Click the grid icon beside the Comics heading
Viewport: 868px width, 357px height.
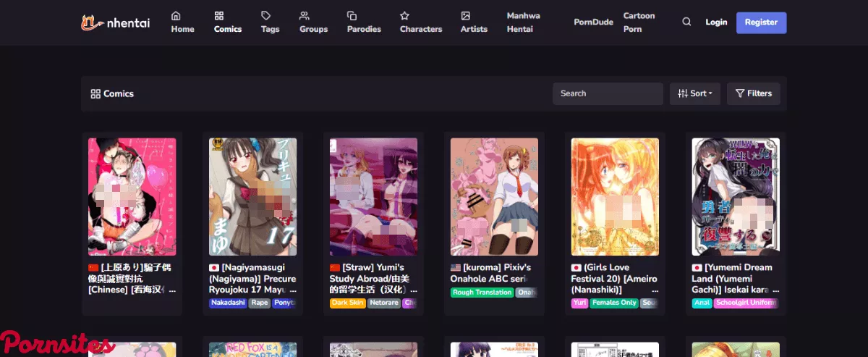point(95,94)
